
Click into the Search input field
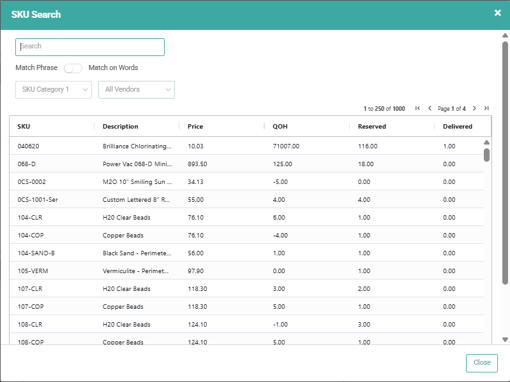tap(90, 47)
